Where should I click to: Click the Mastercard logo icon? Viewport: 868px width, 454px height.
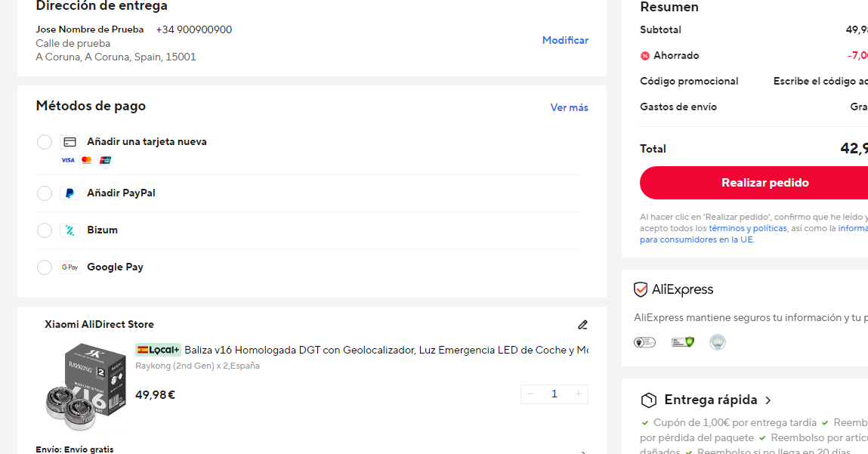point(86,161)
